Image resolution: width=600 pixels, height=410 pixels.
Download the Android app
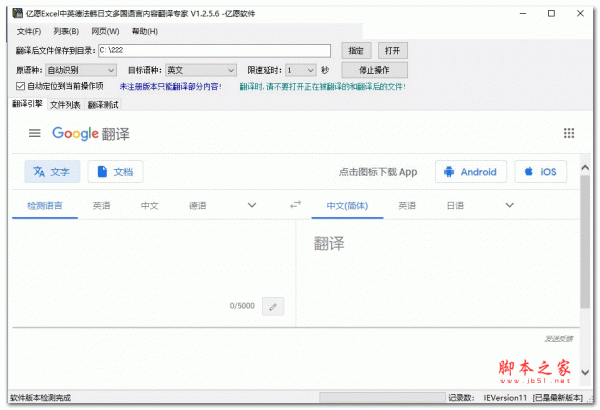(470, 172)
